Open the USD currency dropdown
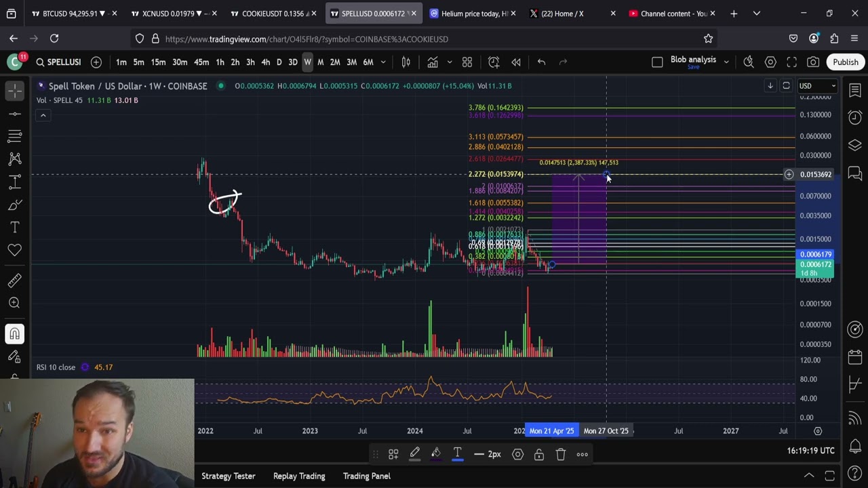Image resolution: width=868 pixels, height=488 pixels. pyautogui.click(x=817, y=86)
